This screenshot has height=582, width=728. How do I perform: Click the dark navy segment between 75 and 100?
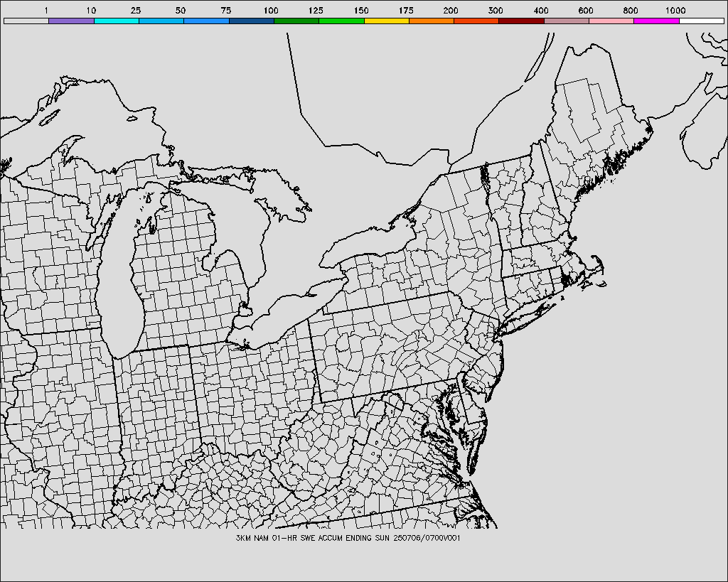pyautogui.click(x=252, y=21)
